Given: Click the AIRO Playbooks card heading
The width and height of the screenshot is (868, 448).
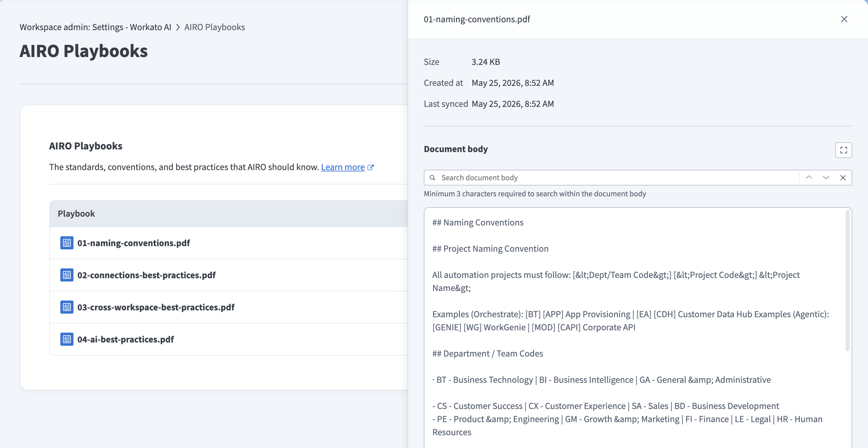Looking at the screenshot, I should coord(86,146).
